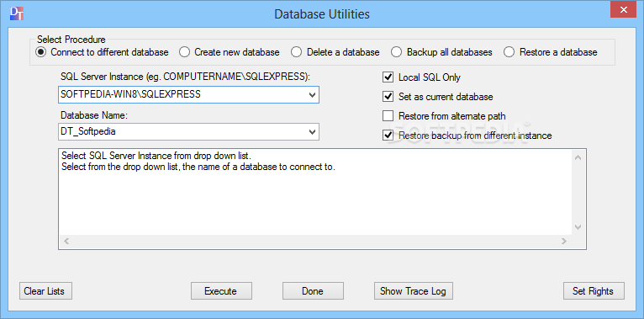
Task: Expand the SQL Server Instance dropdown arrow
Action: pos(312,94)
